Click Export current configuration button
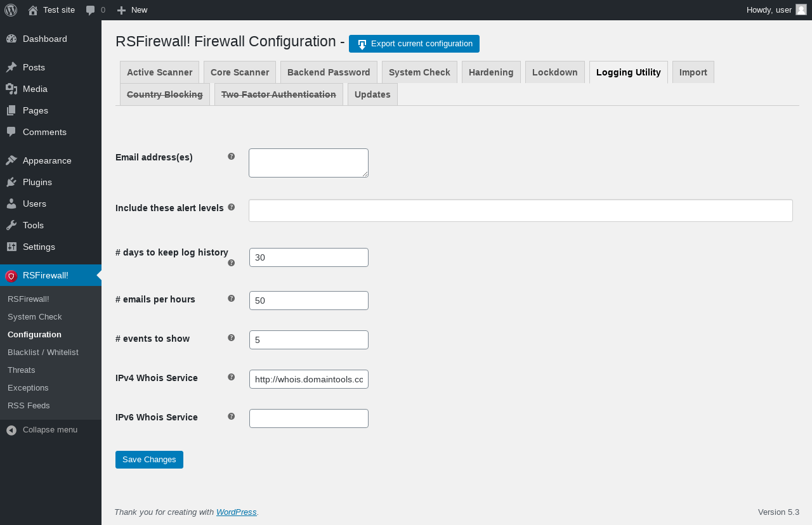The width and height of the screenshot is (812, 525). click(414, 44)
